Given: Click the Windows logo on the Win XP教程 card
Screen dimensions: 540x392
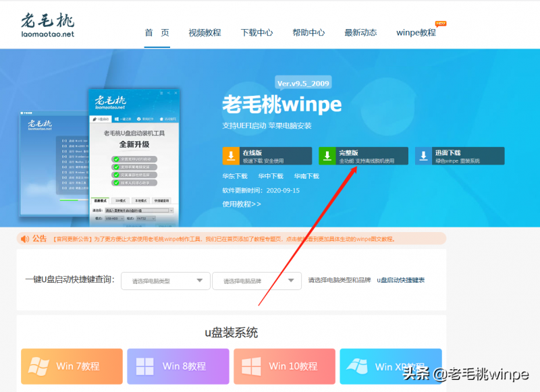Looking at the screenshot, I should 358,366.
